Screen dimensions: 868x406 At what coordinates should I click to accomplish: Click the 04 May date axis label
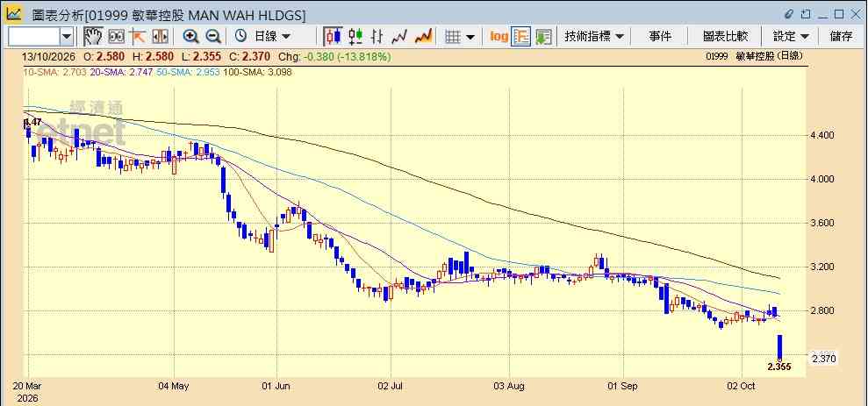[x=174, y=386]
